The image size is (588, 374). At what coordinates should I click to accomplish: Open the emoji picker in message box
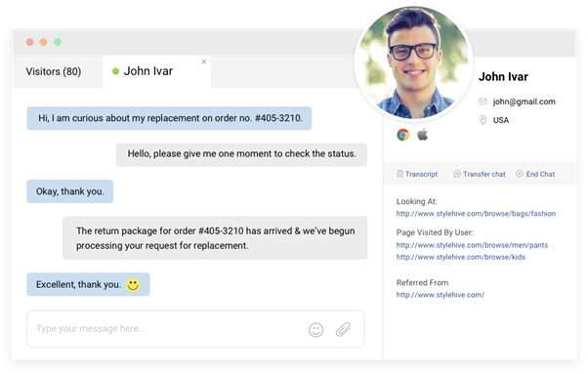(x=315, y=330)
